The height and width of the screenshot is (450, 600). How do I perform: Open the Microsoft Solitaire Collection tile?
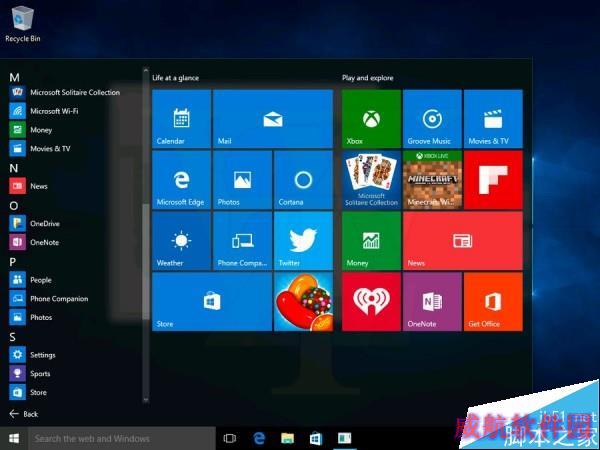coord(371,180)
